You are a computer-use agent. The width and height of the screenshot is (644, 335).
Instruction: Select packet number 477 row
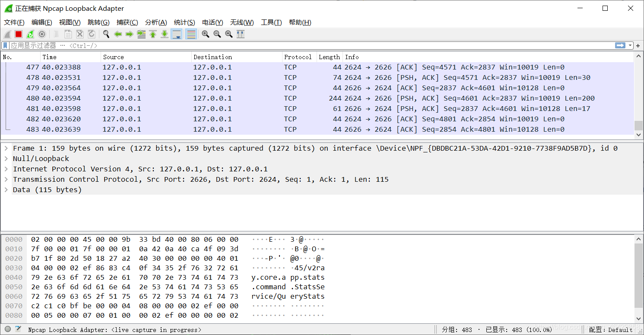tap(317, 67)
